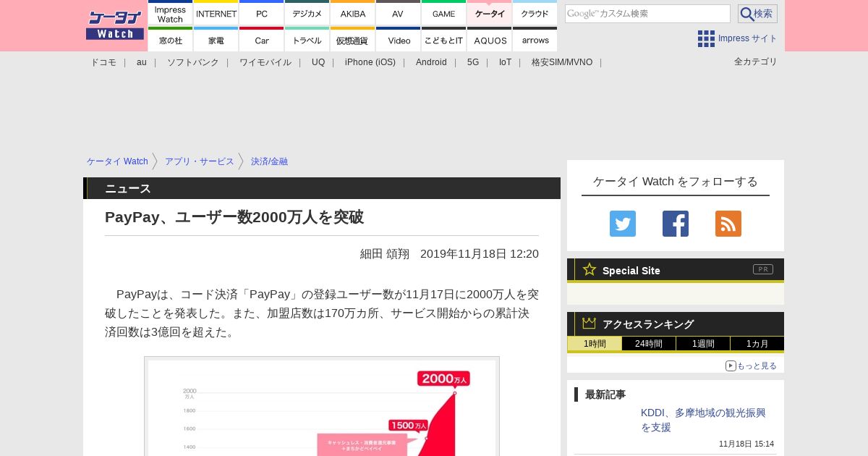Go to iPhone (iOS) category
The height and width of the screenshot is (456, 868).
[x=370, y=62]
